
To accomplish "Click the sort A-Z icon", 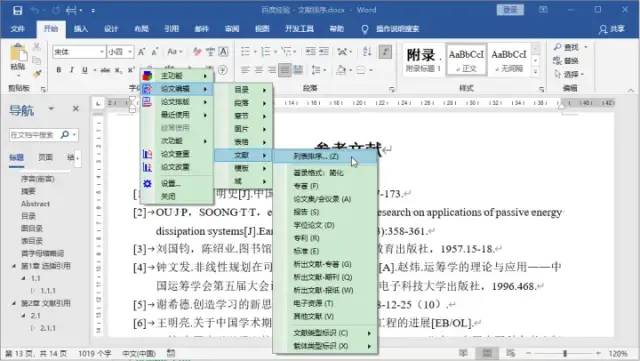I will click(x=367, y=51).
